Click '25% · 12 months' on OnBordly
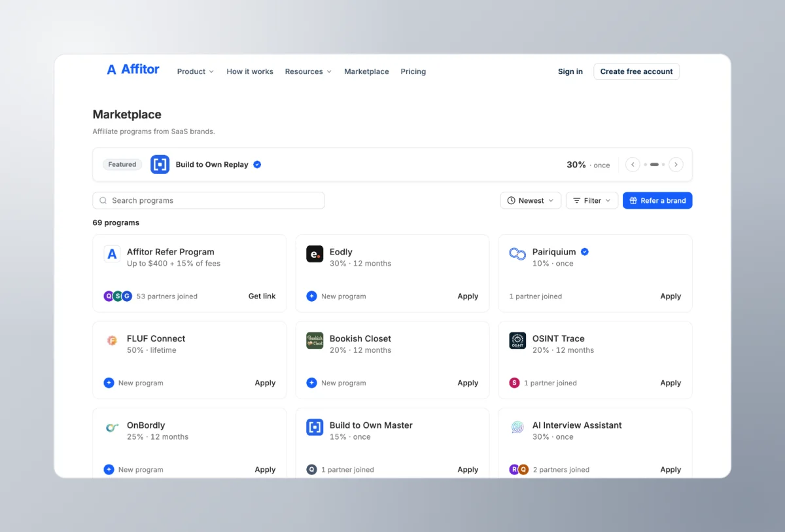This screenshot has height=532, width=785. coord(158,437)
